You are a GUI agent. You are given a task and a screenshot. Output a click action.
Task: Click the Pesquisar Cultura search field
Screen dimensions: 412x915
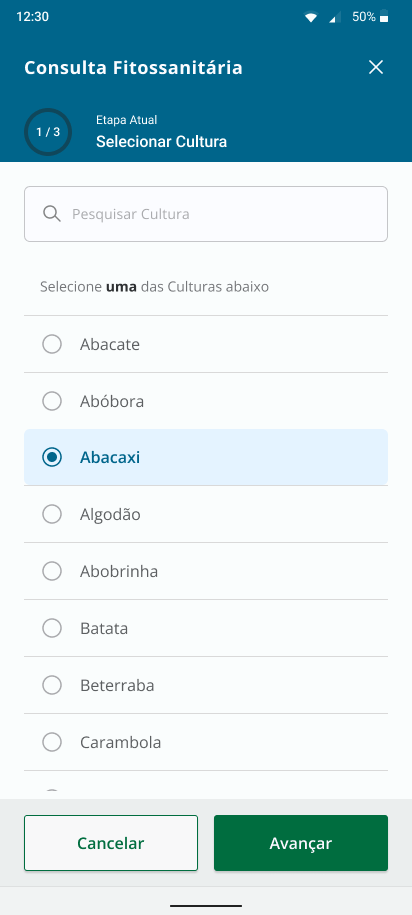[x=206, y=214]
